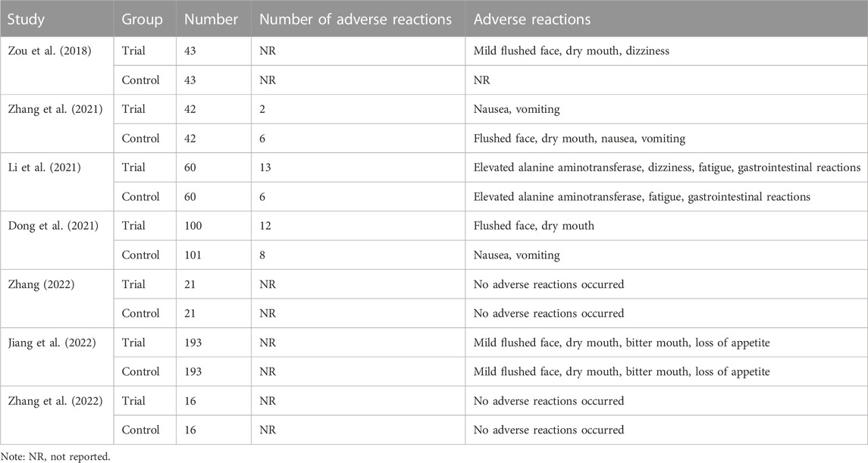Select the Number header cell
Viewport: 868px width, 463px height.
211,20
